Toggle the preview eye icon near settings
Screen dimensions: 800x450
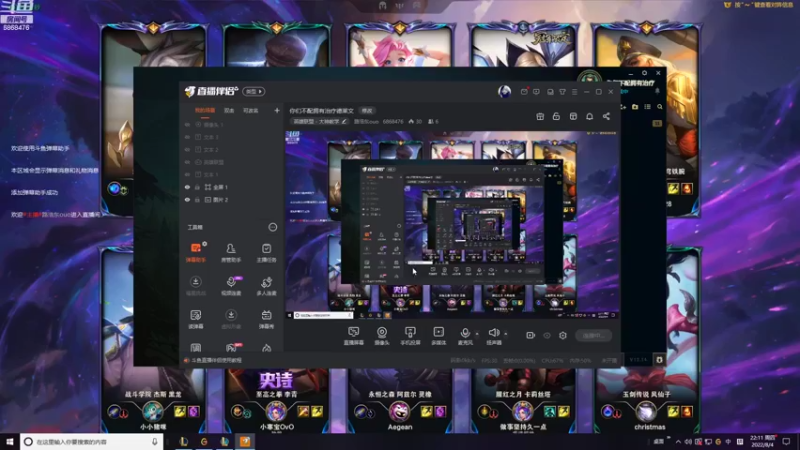point(547,335)
